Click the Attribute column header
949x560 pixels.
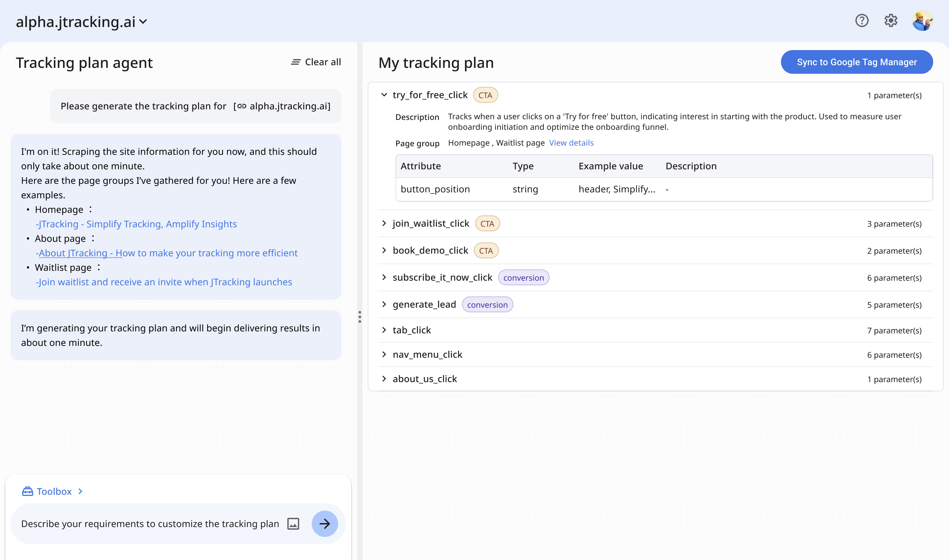click(420, 166)
